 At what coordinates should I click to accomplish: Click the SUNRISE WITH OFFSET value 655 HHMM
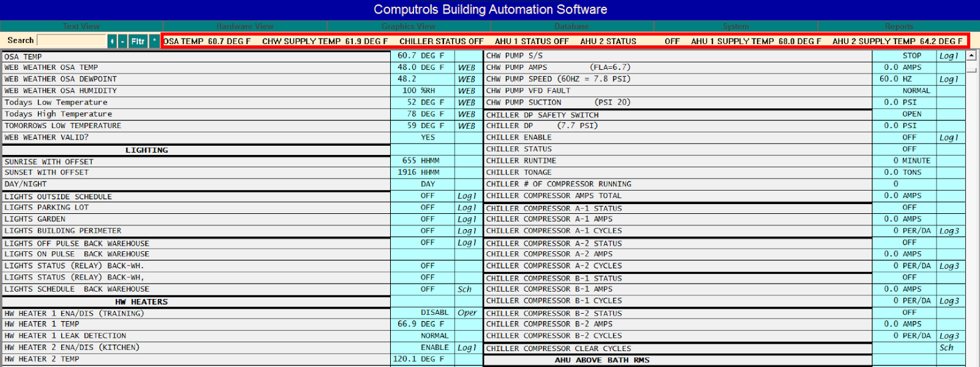pyautogui.click(x=421, y=161)
